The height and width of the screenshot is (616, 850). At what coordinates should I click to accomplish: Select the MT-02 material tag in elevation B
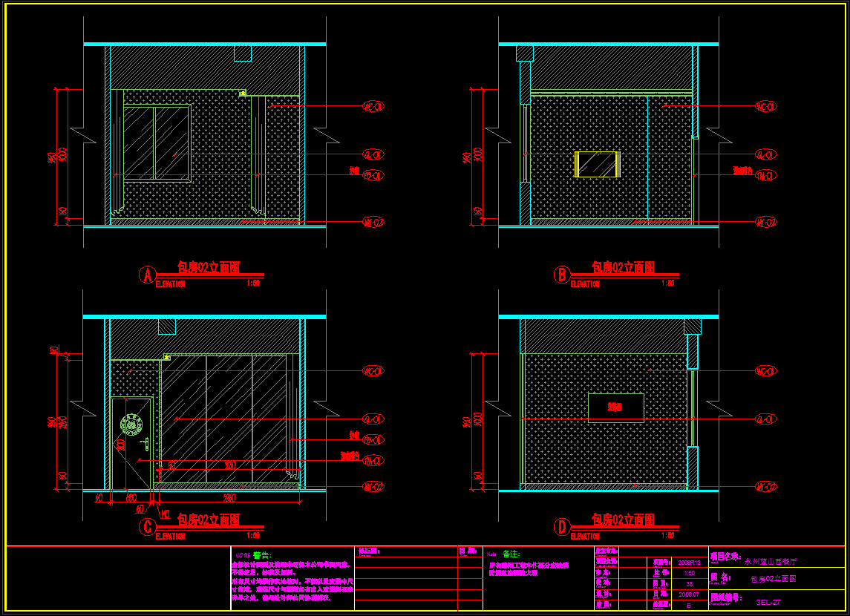tap(765, 222)
